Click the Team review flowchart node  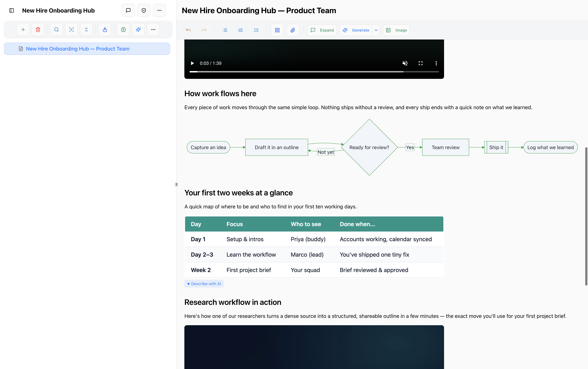click(x=445, y=147)
